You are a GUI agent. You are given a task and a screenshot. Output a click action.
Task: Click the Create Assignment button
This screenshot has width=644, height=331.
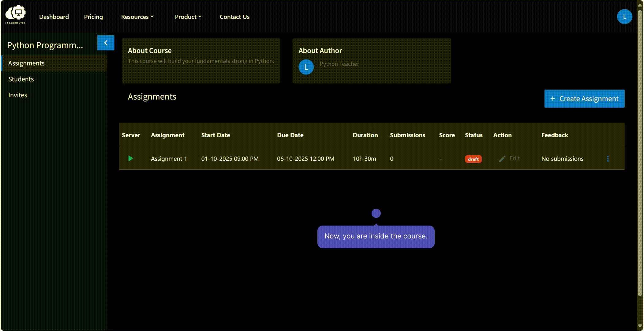pyautogui.click(x=584, y=99)
